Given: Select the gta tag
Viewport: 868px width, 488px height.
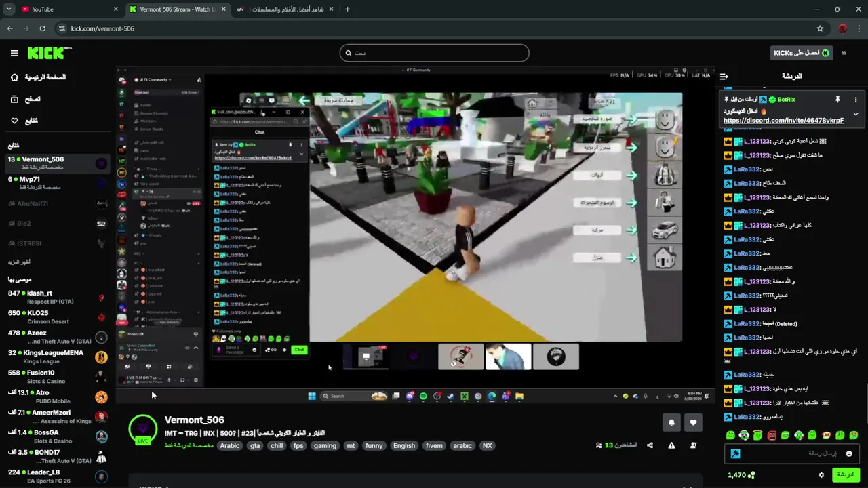Looking at the screenshot, I should click(x=255, y=445).
